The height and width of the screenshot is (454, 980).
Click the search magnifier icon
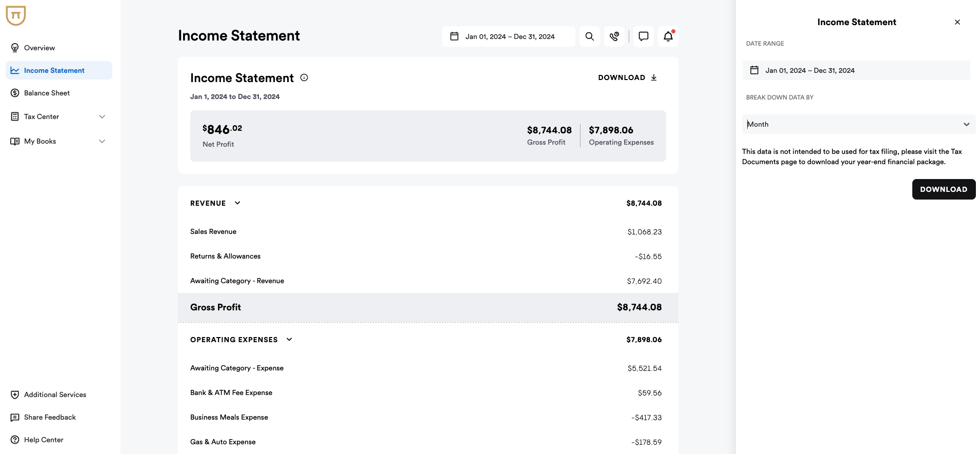(x=589, y=36)
